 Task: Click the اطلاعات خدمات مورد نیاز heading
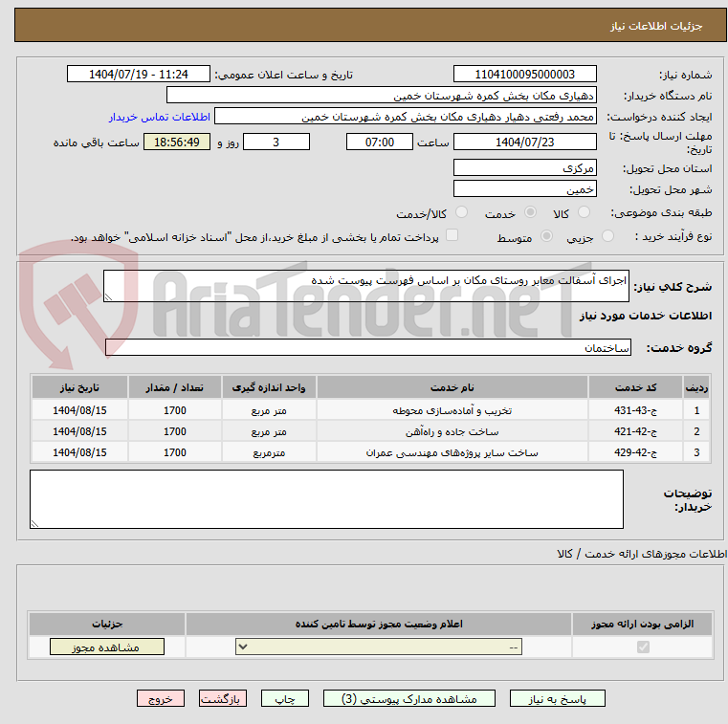tap(646, 316)
